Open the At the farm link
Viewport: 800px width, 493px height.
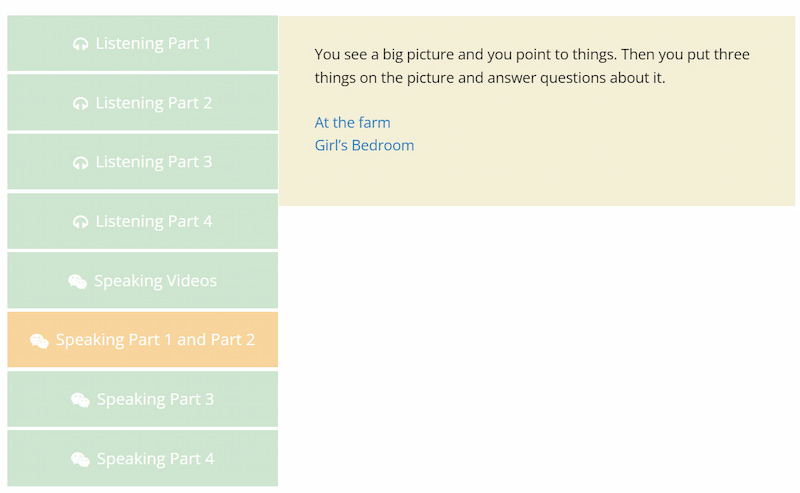(x=352, y=123)
